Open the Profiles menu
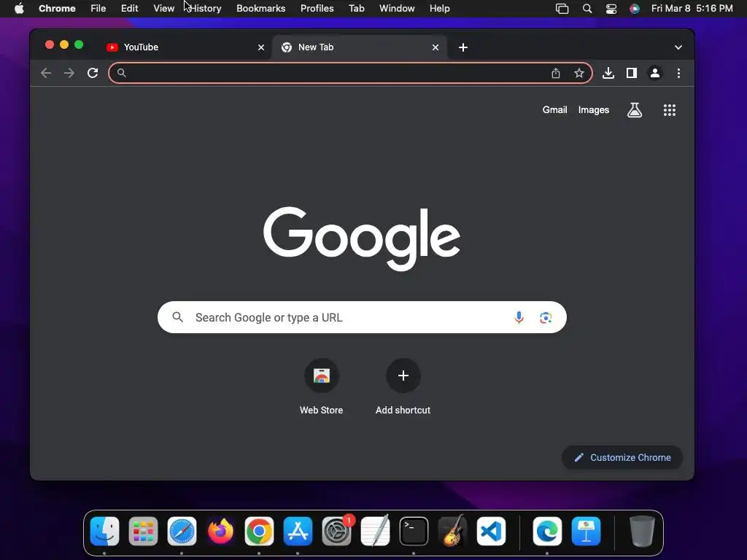This screenshot has width=747, height=560. pyautogui.click(x=317, y=9)
